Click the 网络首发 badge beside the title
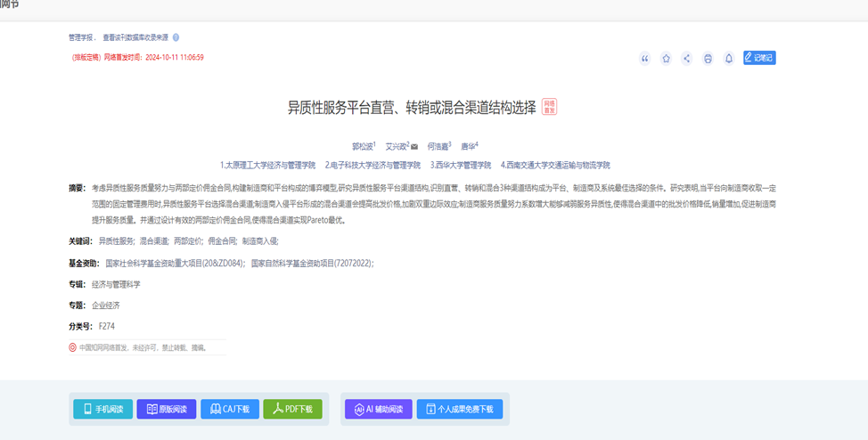The width and height of the screenshot is (868, 440). [549, 107]
